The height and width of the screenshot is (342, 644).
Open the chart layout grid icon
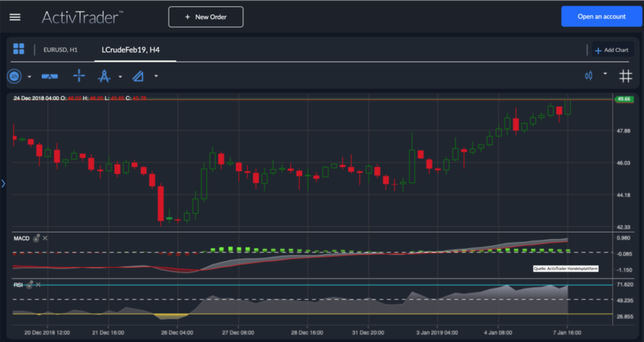[x=19, y=49]
